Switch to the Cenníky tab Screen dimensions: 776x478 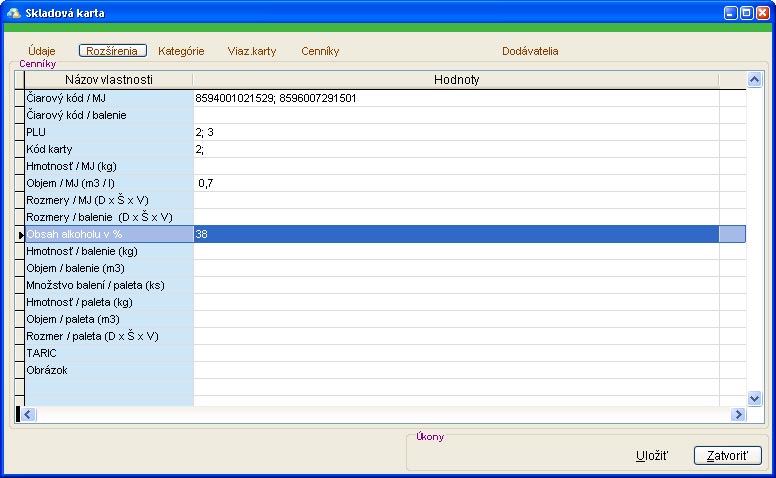point(320,51)
